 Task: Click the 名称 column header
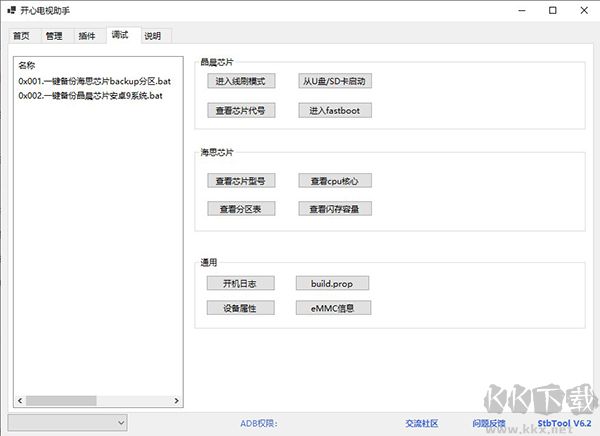pyautogui.click(x=27, y=65)
